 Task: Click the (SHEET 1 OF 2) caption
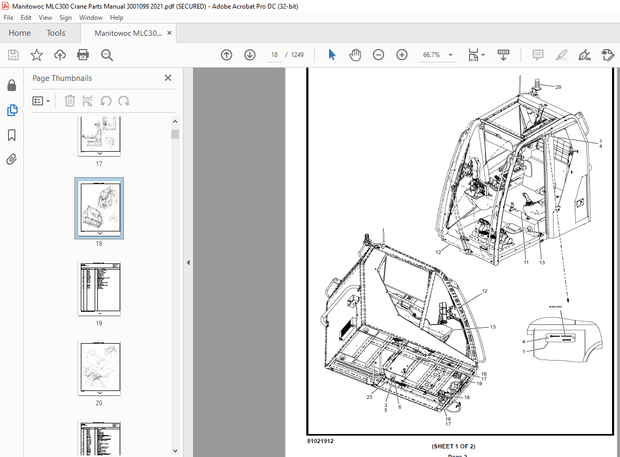(453, 446)
